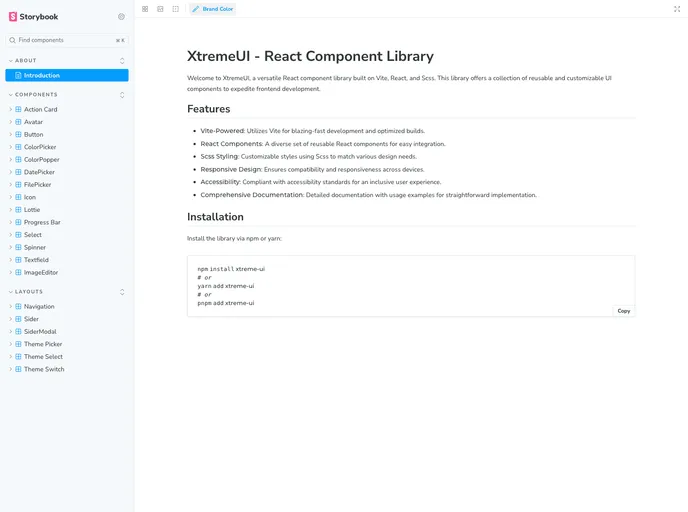Image resolution: width=688 pixels, height=512 pixels.
Task: Copy the installation code snippet
Action: [623, 311]
